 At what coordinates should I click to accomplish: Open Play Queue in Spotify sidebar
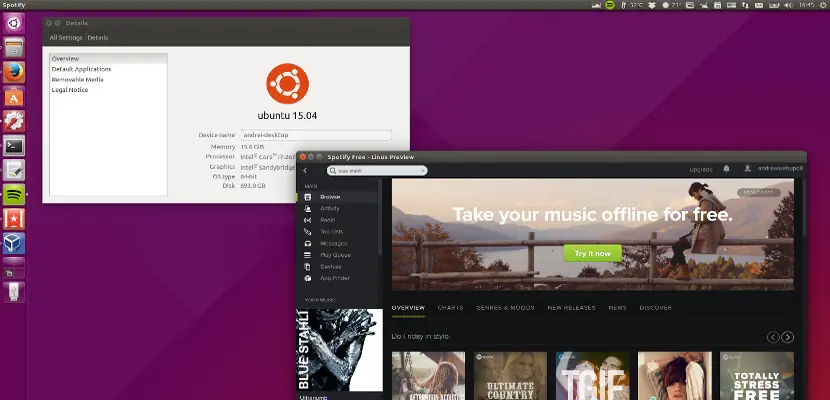click(x=337, y=255)
